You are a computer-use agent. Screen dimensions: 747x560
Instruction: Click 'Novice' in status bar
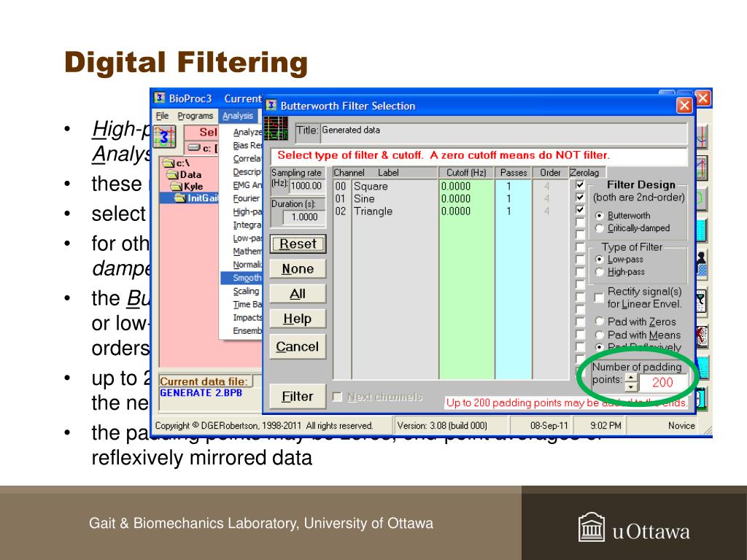click(681, 426)
